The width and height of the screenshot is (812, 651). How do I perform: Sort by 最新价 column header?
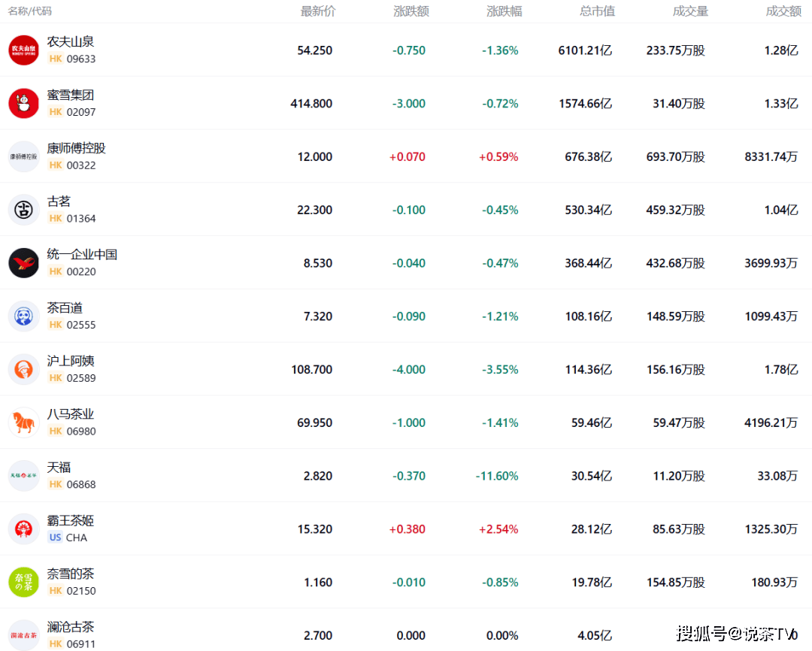318,11
